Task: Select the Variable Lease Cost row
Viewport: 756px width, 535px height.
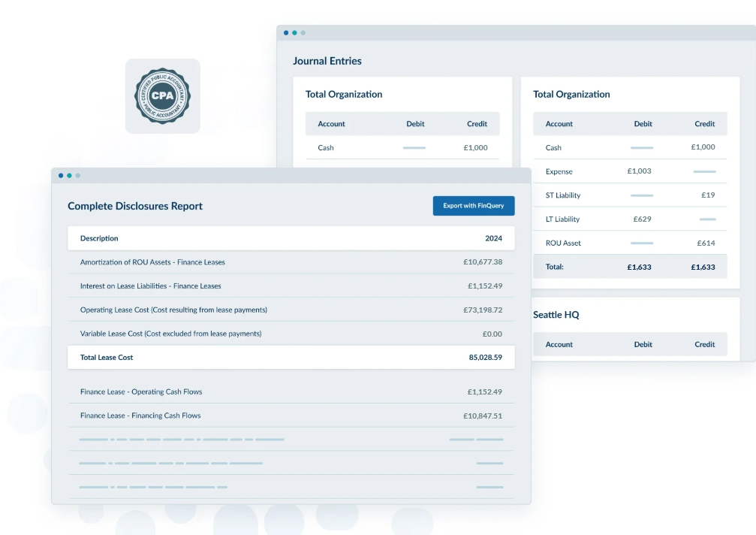Action: (291, 333)
